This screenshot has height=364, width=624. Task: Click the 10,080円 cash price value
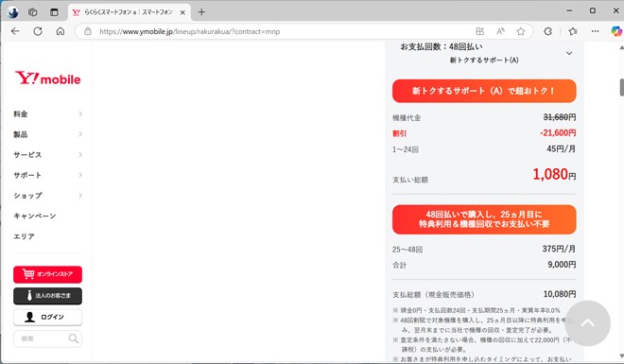click(560, 294)
